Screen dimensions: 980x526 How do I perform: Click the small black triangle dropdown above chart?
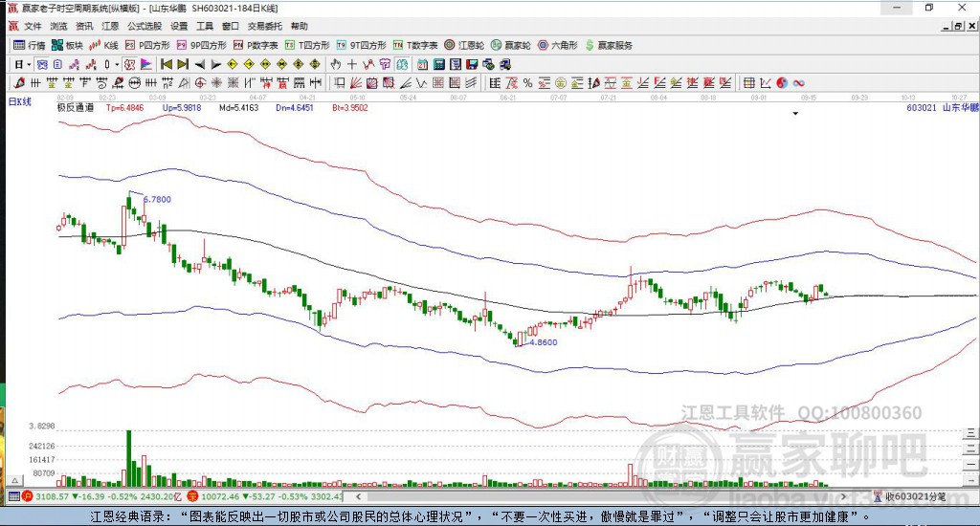pyautogui.click(x=795, y=114)
